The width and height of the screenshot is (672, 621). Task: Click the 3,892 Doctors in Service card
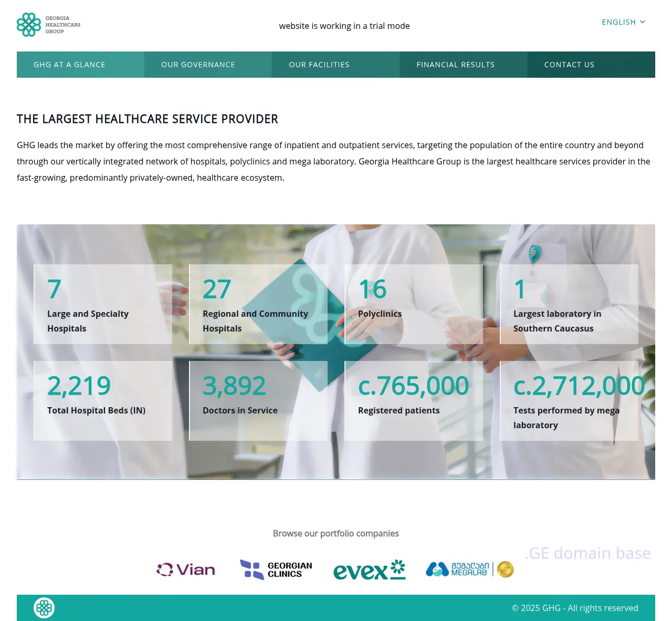(x=258, y=401)
